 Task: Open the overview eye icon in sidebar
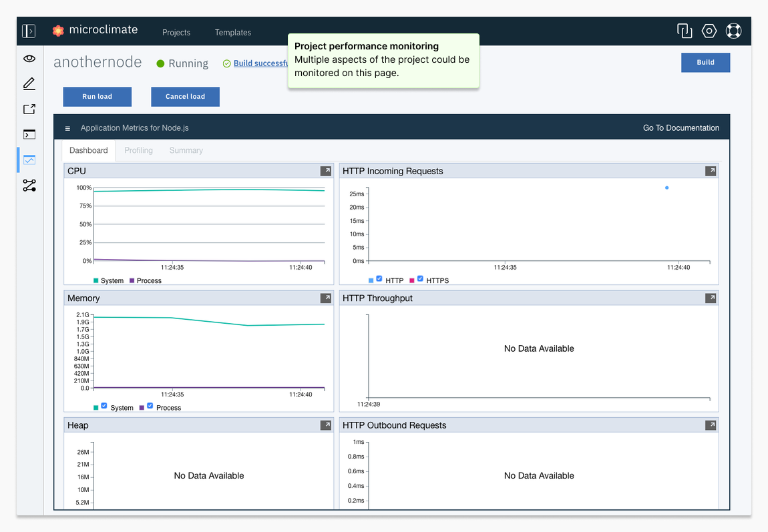(29, 59)
